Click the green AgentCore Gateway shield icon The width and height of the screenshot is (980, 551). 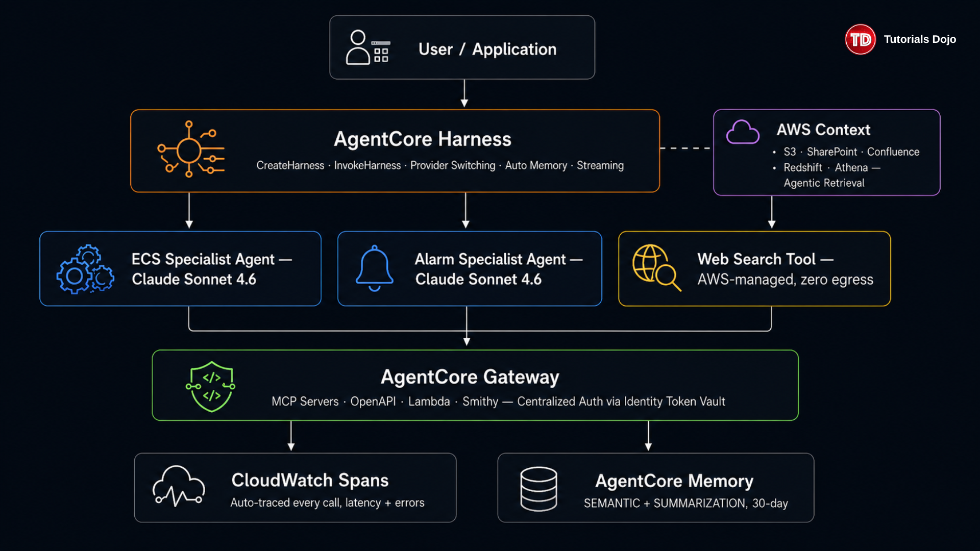click(211, 386)
